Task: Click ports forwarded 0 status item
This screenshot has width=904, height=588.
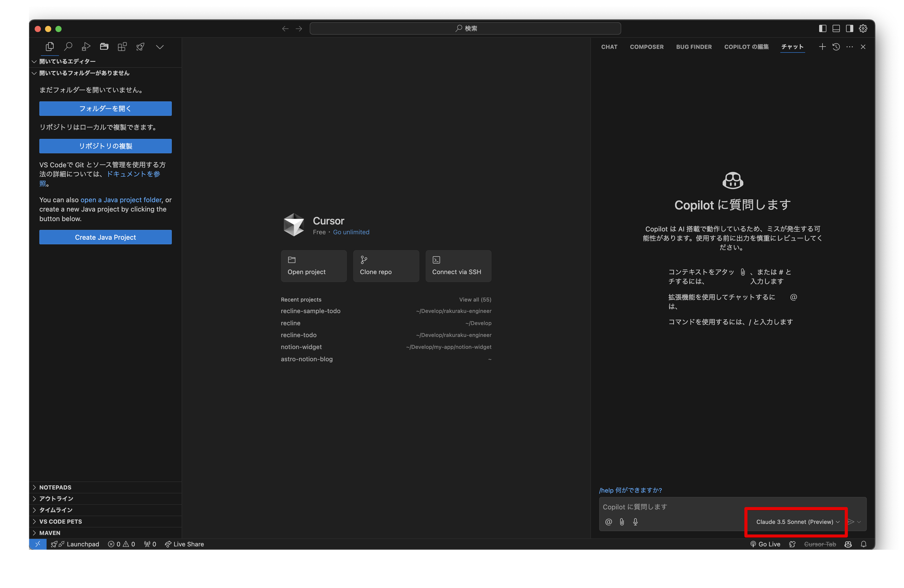Action: (x=150, y=544)
